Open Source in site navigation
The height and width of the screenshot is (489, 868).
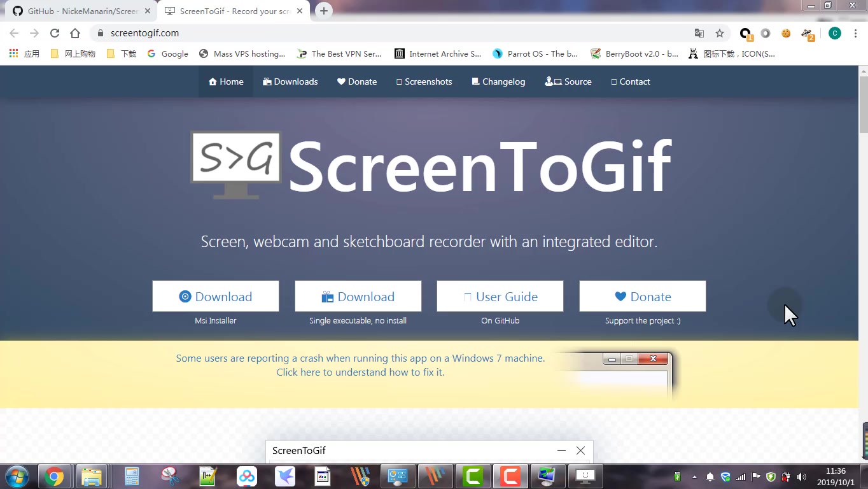(568, 81)
